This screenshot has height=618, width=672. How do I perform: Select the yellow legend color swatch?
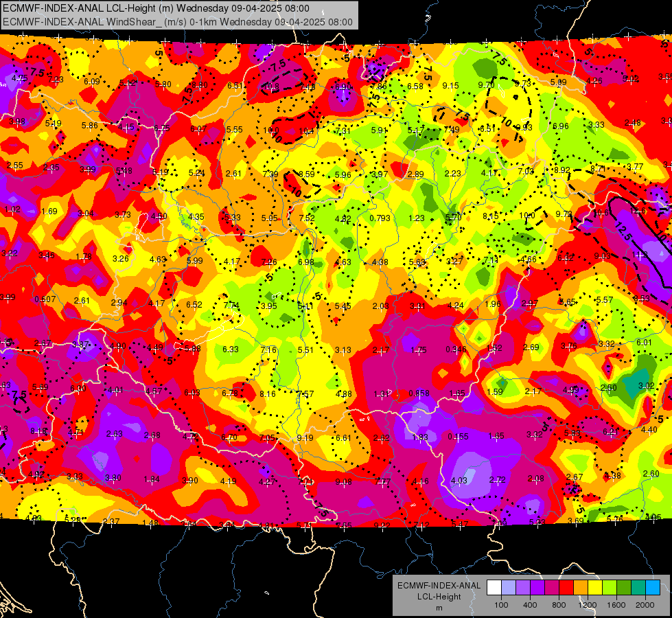pos(595,588)
